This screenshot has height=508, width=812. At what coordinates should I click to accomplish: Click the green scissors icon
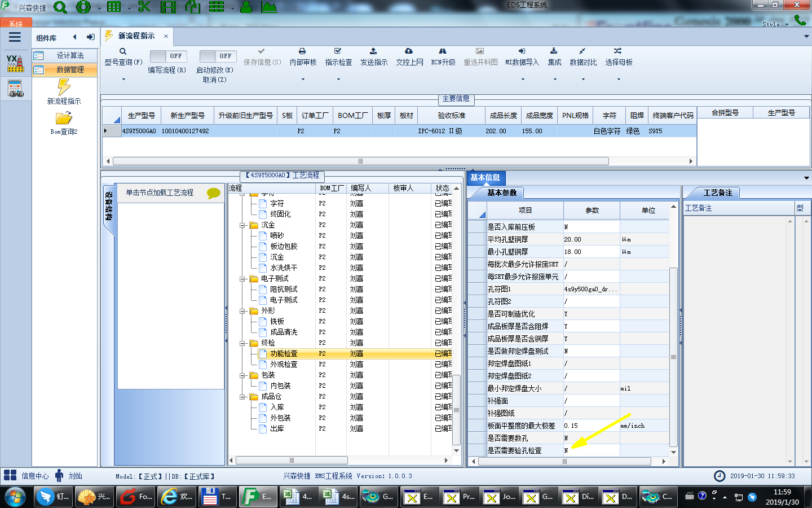(x=144, y=7)
